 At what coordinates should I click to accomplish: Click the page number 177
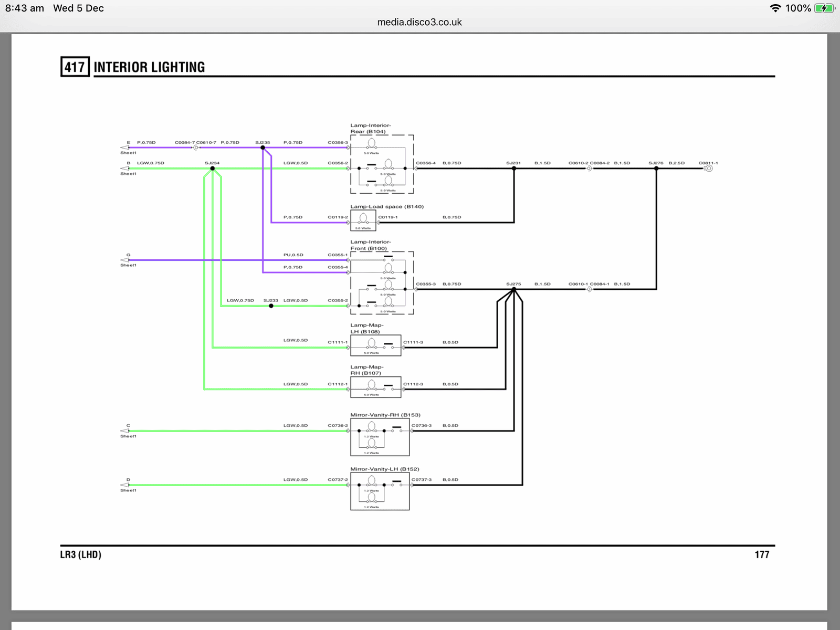pos(762,554)
